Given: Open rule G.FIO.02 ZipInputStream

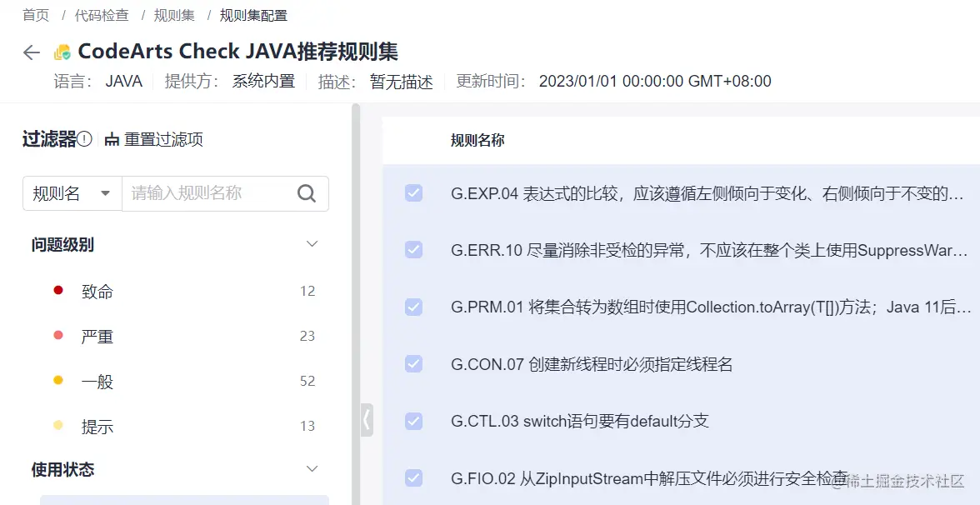Looking at the screenshot, I should pos(648,478).
